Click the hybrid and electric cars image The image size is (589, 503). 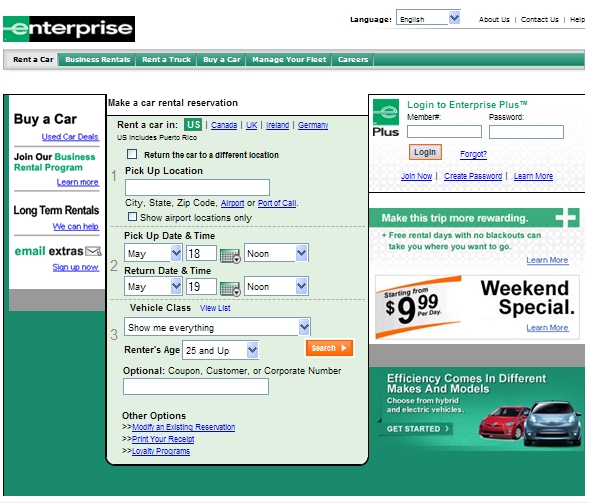530,423
